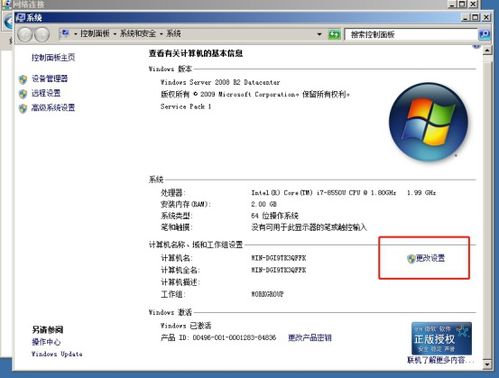Open 操作中心 link

[46, 342]
